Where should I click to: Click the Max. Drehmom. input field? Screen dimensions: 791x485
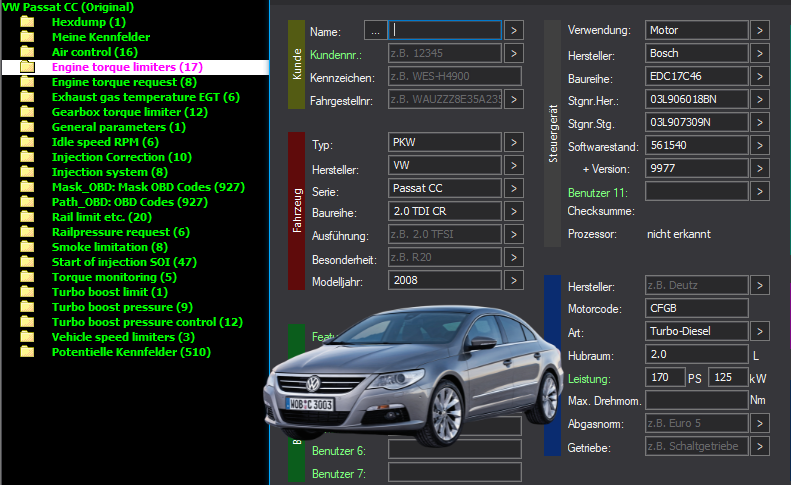pyautogui.click(x=697, y=400)
